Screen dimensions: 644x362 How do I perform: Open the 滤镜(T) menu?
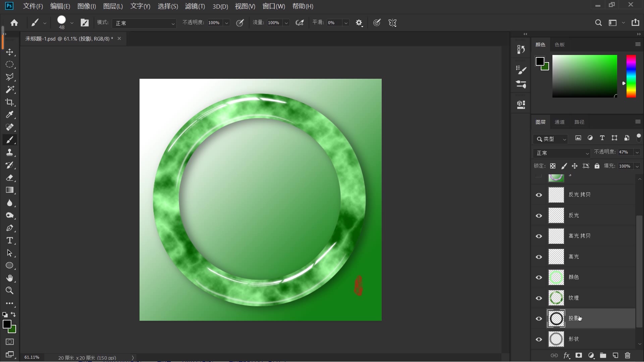[195, 6]
